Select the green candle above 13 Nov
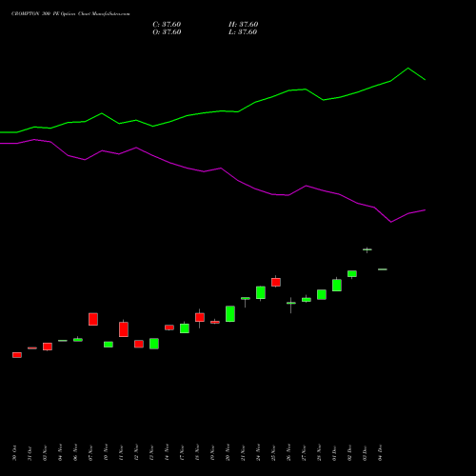 (x=154, y=344)
